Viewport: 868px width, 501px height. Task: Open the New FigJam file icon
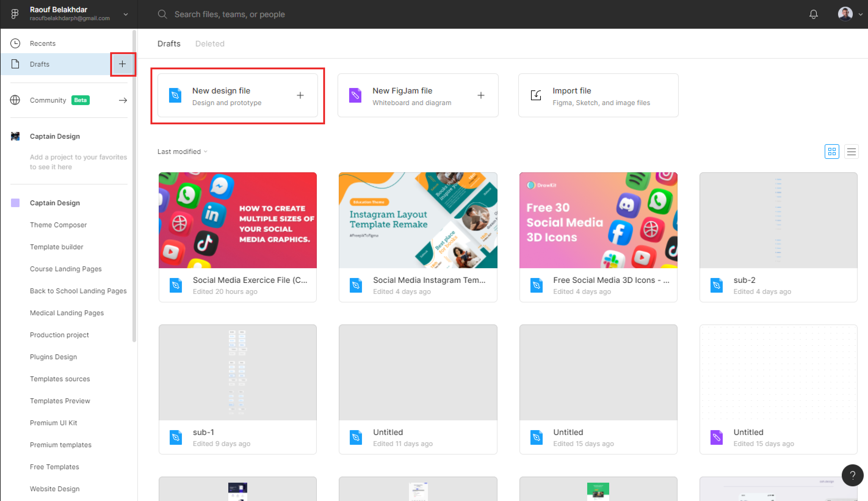[356, 95]
